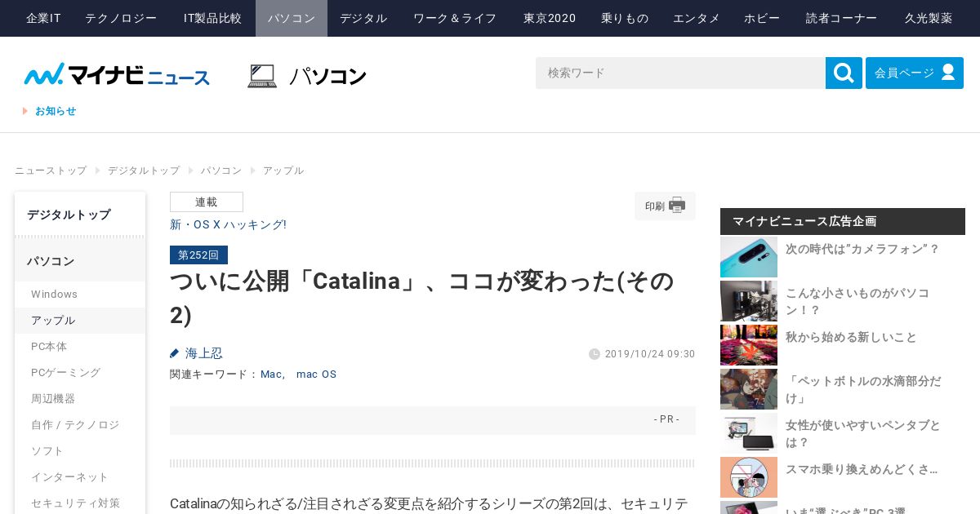Open article 次の時代は"カメラフォン"？
Viewport: 980px width, 514px height.
pos(862,249)
